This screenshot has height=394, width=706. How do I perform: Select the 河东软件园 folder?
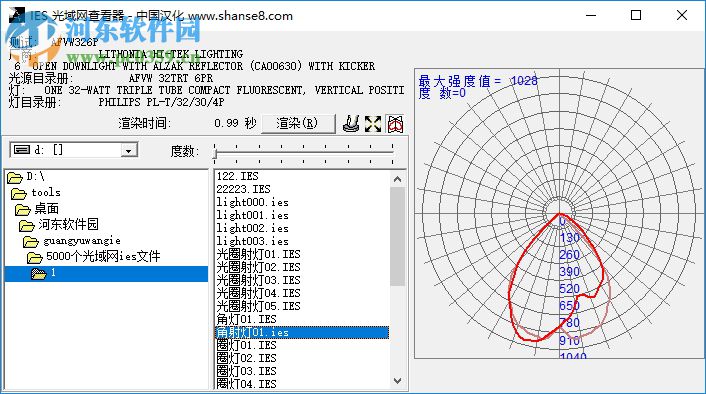[59, 224]
